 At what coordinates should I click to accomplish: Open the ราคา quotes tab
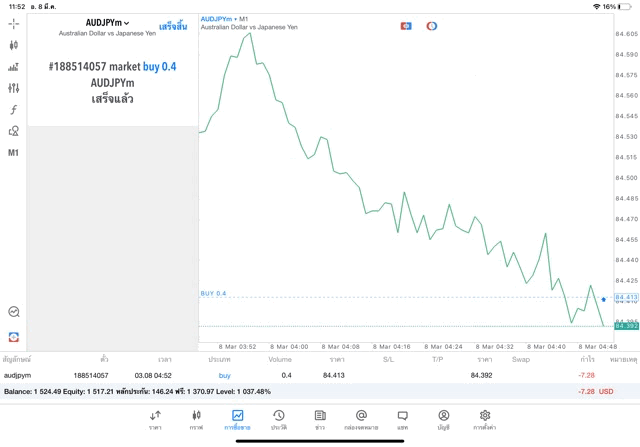(x=155, y=419)
